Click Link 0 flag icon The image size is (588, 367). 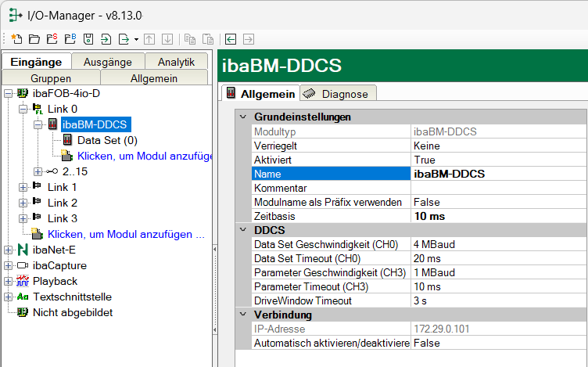click(38, 109)
